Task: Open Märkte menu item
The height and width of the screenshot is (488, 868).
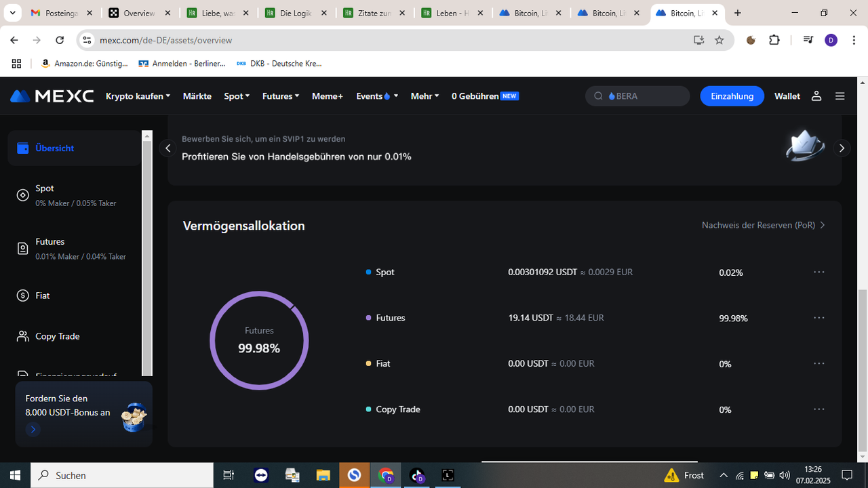Action: 197,96
